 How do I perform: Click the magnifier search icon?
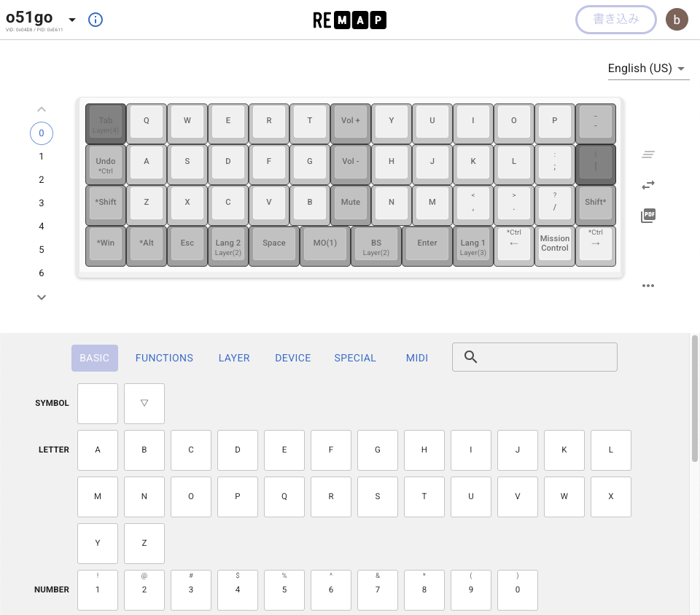470,357
